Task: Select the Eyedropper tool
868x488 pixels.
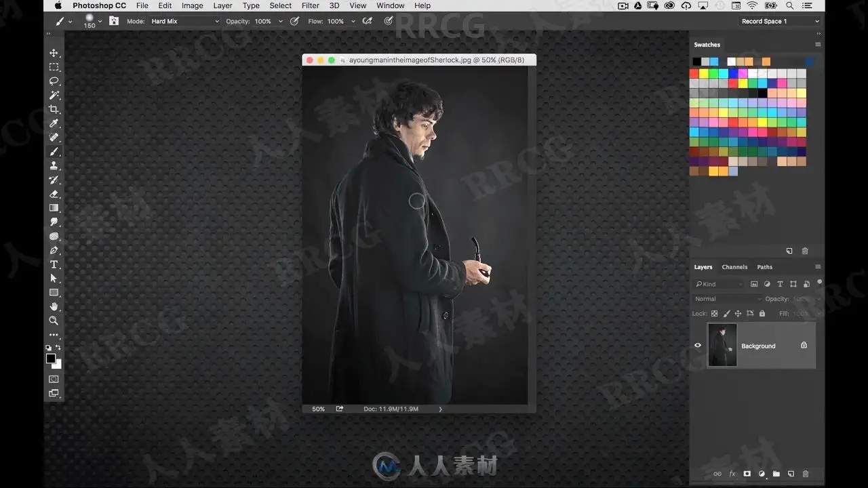Action: point(54,123)
